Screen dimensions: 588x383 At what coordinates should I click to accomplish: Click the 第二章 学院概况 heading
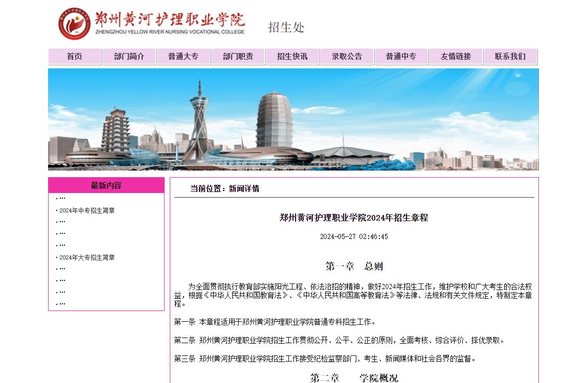coord(354,378)
